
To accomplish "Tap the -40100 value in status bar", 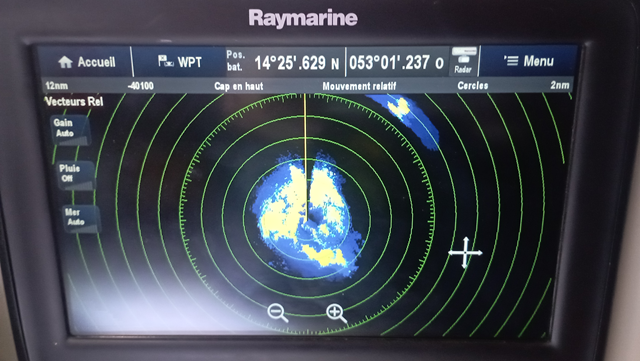I will [x=141, y=86].
